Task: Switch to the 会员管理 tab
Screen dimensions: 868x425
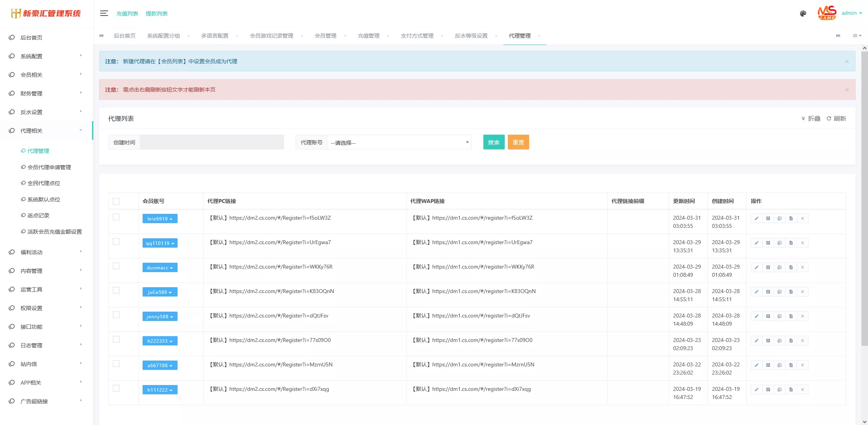Action: point(325,36)
